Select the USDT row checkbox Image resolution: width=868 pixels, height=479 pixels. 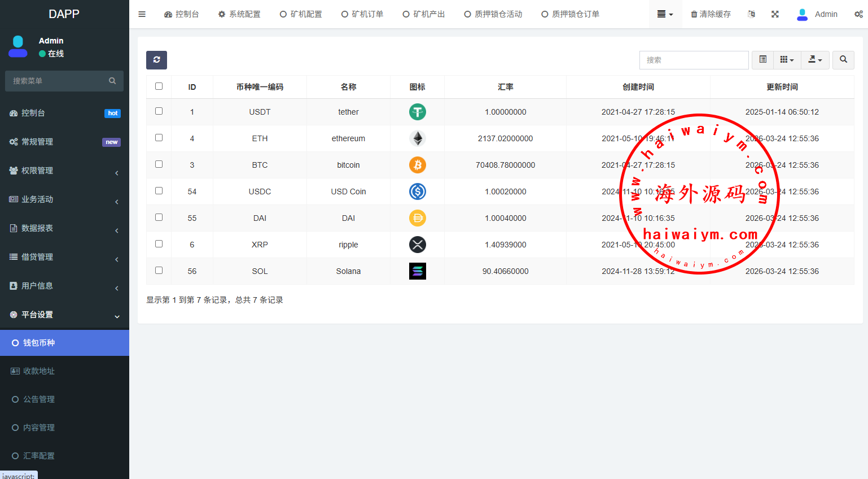159,111
